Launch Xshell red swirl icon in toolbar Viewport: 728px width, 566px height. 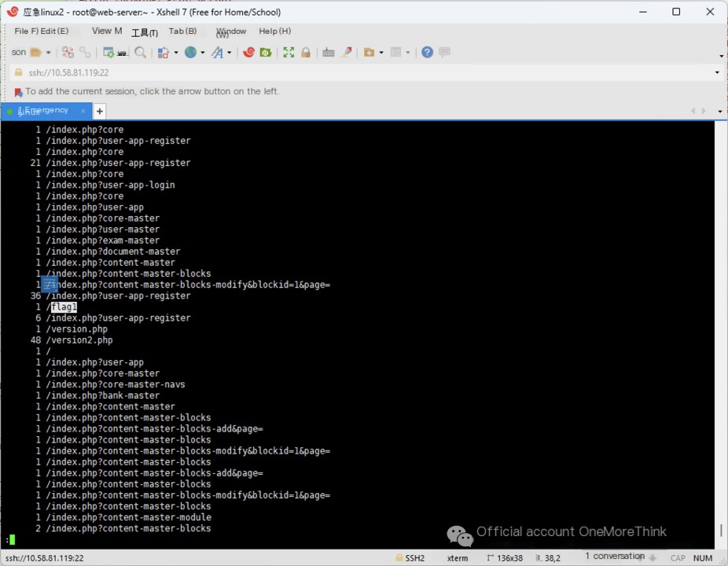coord(249,52)
